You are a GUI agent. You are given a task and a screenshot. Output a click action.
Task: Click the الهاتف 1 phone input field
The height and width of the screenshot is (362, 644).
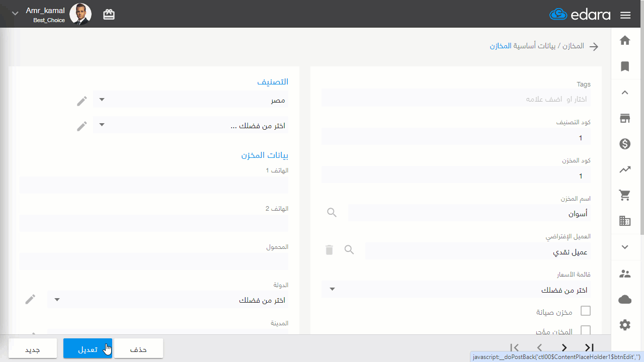click(153, 185)
